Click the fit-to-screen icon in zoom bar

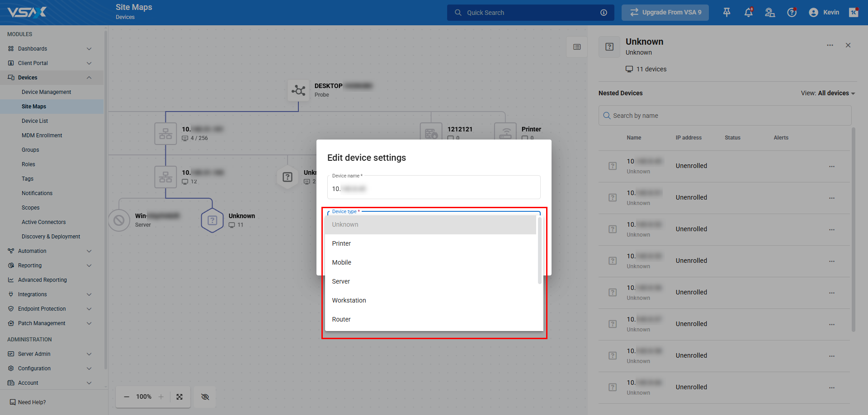[x=179, y=397]
